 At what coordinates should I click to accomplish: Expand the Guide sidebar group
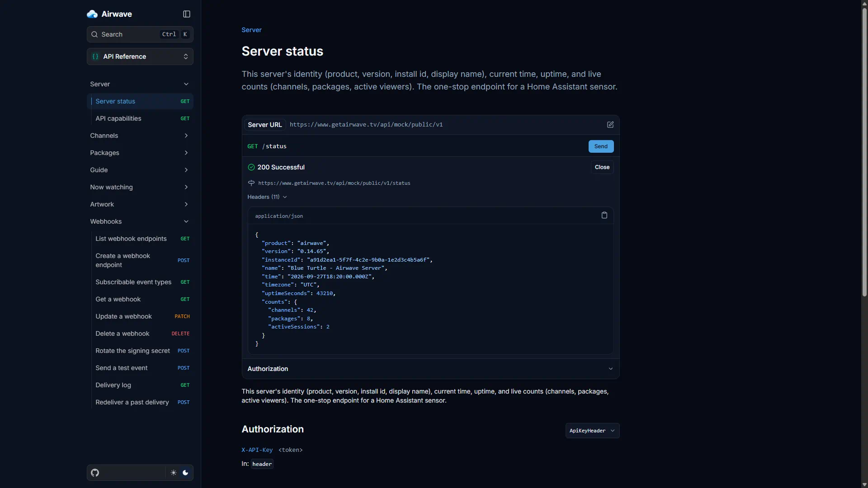click(x=140, y=170)
